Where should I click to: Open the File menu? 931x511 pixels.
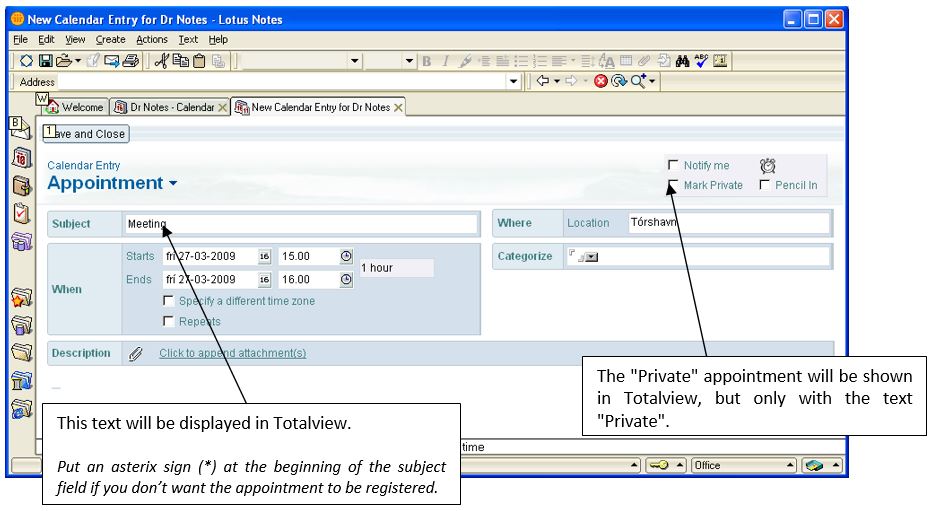[x=20, y=40]
